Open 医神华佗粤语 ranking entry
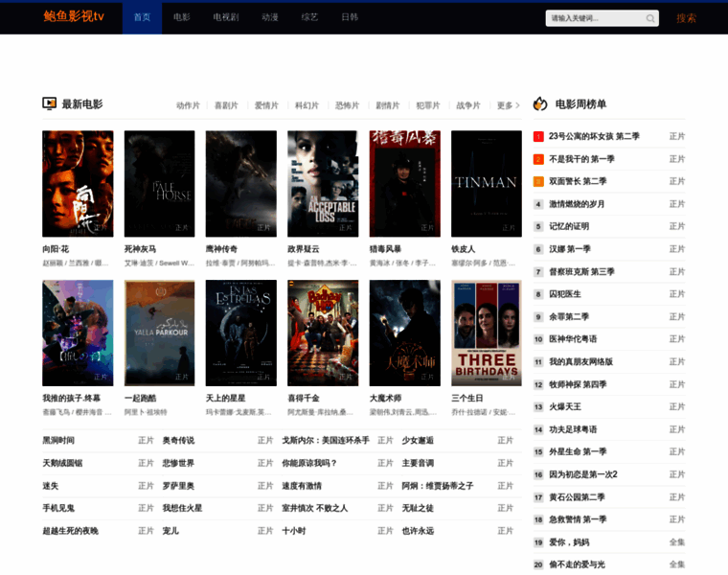This screenshot has height=575, width=728. coord(573,339)
